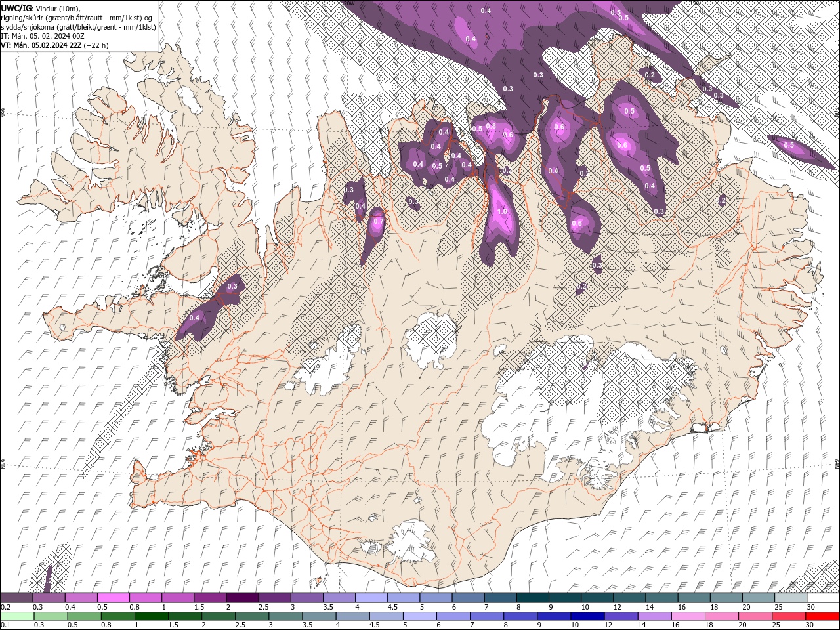Pick the bottom-row swatch labeled 2.5

click(251, 616)
